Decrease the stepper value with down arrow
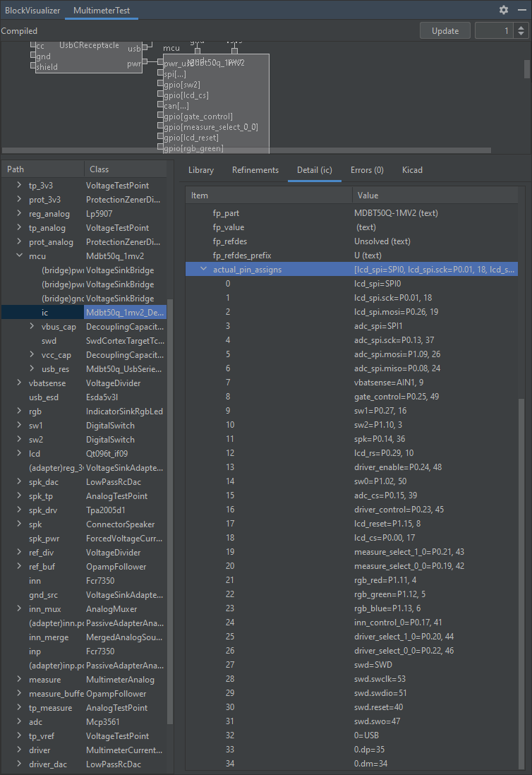532x775 pixels. pos(521,35)
